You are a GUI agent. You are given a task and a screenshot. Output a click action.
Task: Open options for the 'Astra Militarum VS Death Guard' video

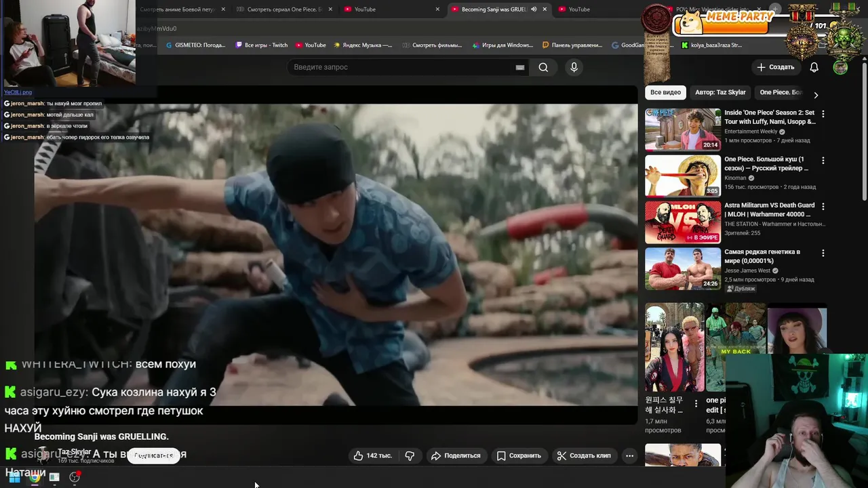[823, 207]
